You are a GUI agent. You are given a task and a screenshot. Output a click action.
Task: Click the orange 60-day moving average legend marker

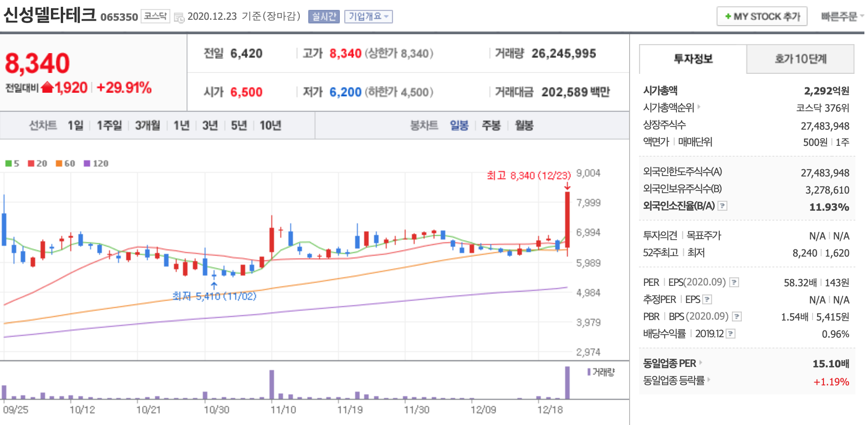click(59, 163)
